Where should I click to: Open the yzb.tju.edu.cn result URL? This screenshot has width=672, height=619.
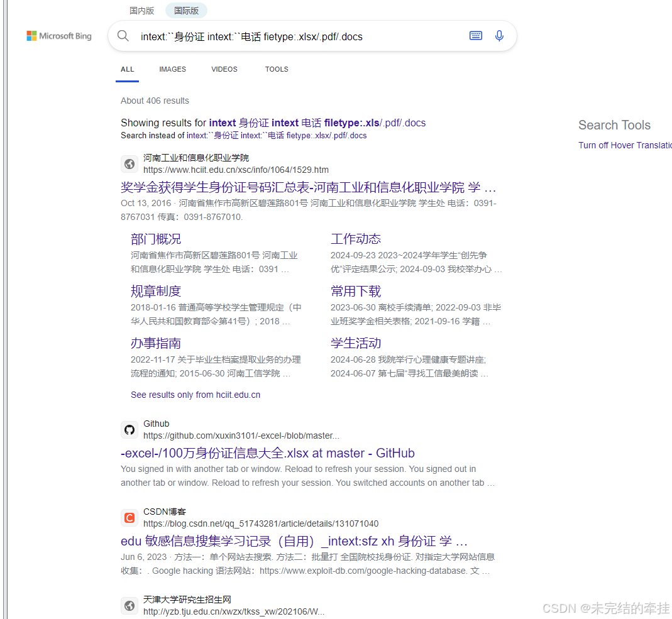pyautogui.click(x=234, y=611)
